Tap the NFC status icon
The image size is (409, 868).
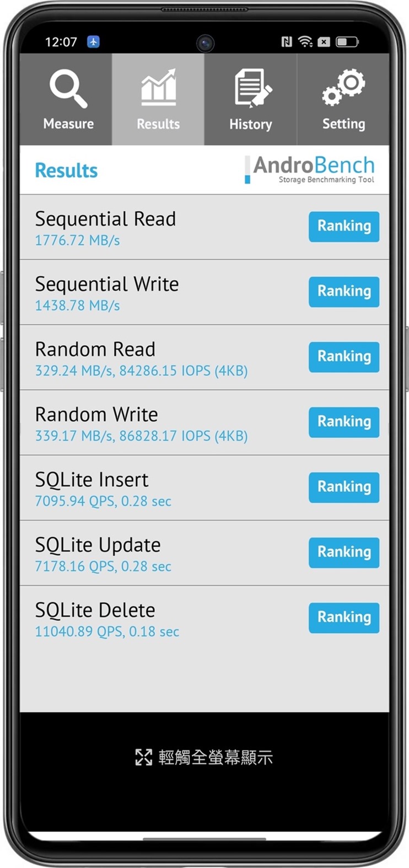click(287, 42)
